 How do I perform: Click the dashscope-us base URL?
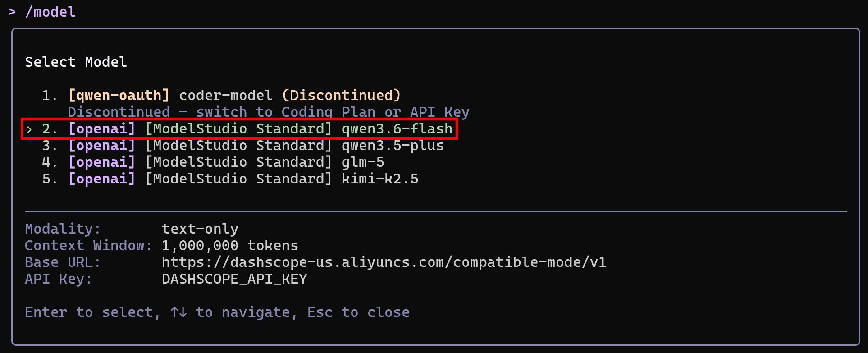coord(384,262)
